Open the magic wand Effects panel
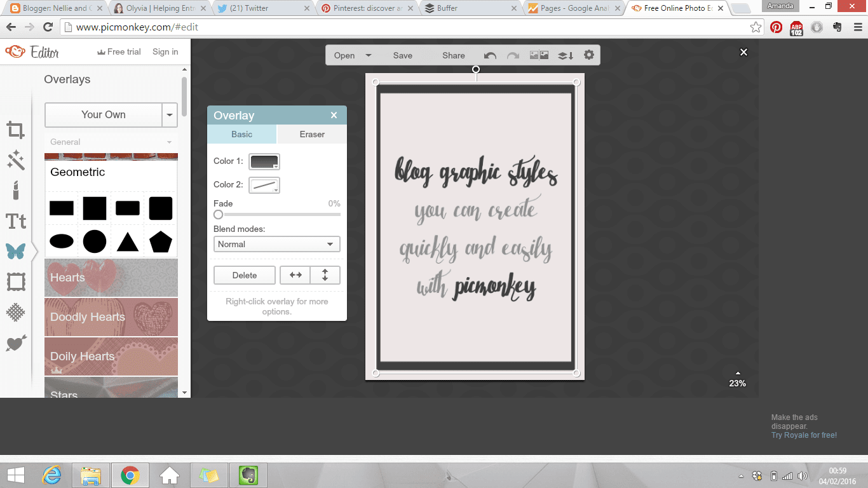The image size is (868, 488). click(16, 160)
